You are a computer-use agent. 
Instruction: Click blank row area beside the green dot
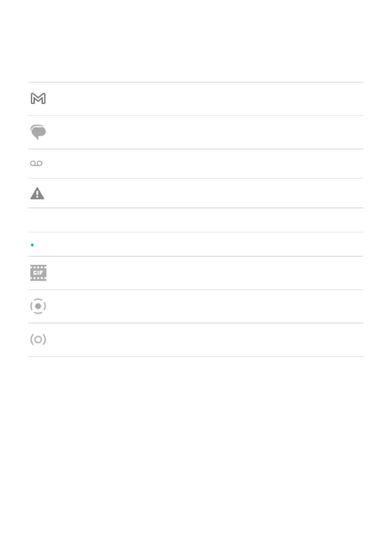click(204, 244)
